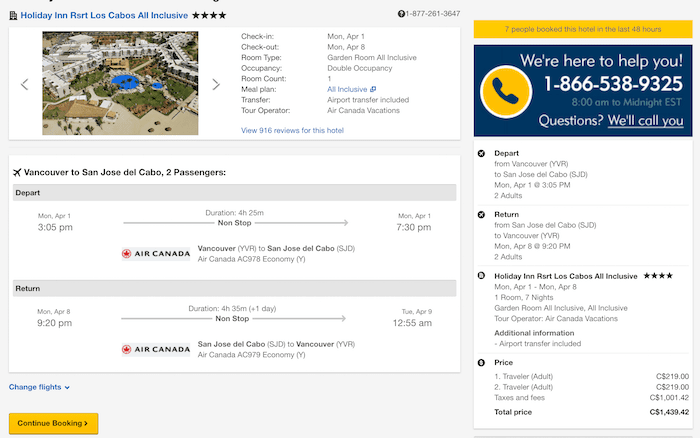Viewport: 700px width, 438px height.
Task: Click 'Air Canada AC978 Economy (Y)' text
Action: pos(251,259)
